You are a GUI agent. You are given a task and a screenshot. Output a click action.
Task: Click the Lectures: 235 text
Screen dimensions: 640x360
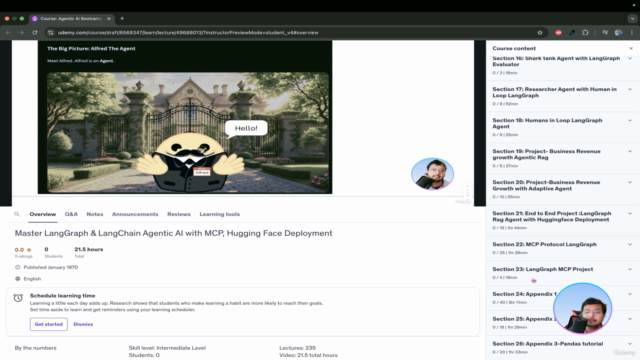click(x=298, y=348)
